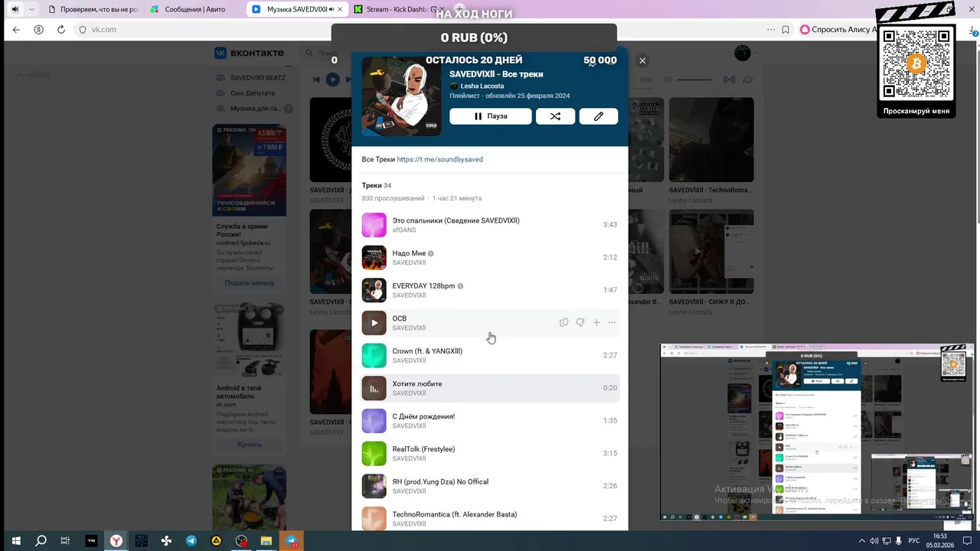The width and height of the screenshot is (980, 551).
Task: Dislike the OCB track
Action: click(x=580, y=323)
